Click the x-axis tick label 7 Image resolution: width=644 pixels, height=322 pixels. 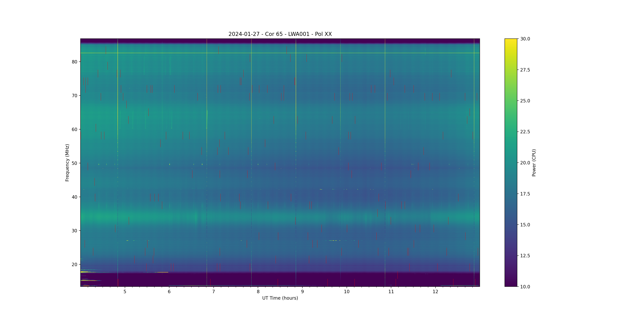pos(213,292)
